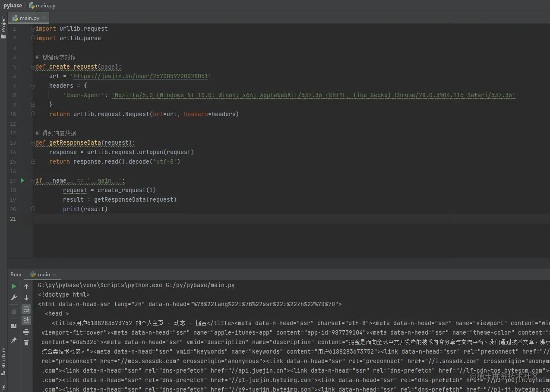
Task: Toggle Soft-Wrap in Run console
Action: point(26,309)
